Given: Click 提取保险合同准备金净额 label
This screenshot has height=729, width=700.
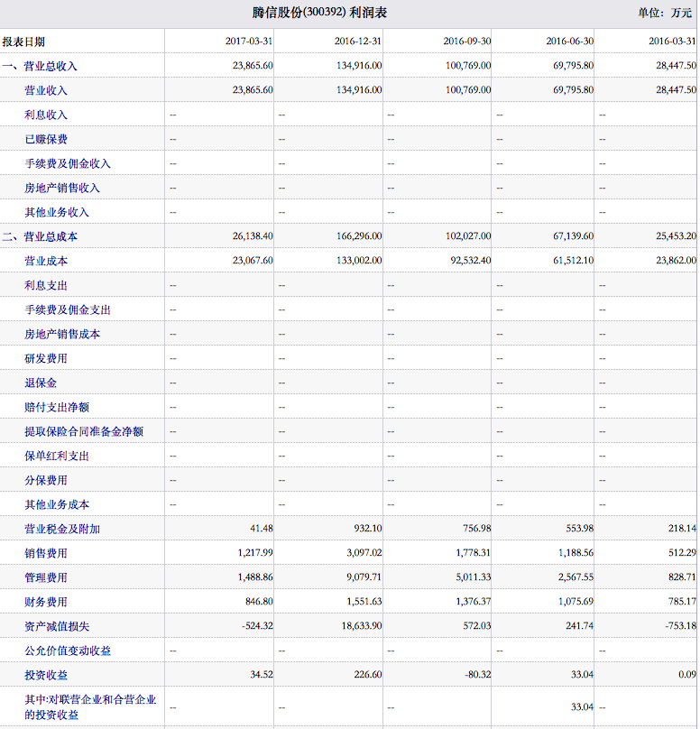Looking at the screenshot, I should pos(84,431).
